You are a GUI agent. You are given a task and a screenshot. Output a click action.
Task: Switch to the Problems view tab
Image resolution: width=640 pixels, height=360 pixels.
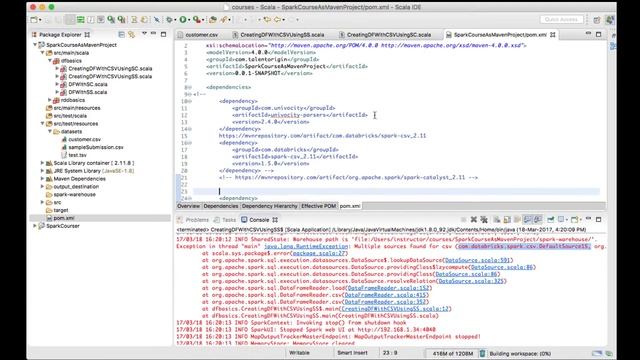coord(193,220)
